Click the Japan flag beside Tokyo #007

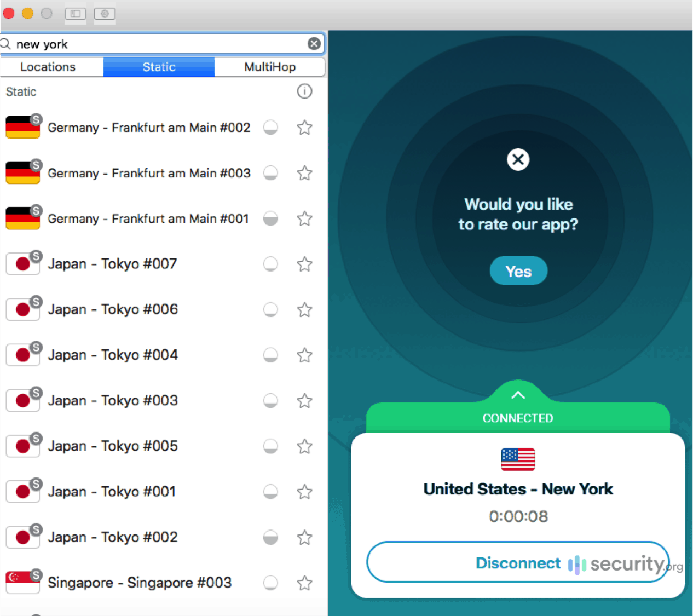pos(22,264)
